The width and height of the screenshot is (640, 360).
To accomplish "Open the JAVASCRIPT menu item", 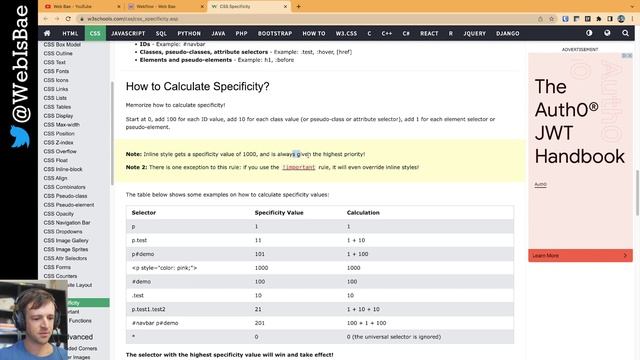I will click(128, 33).
